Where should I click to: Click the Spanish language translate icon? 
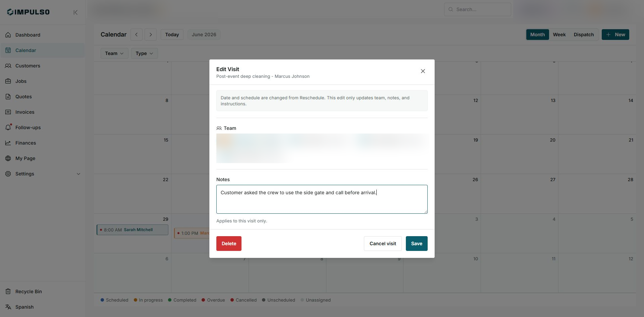8,307
